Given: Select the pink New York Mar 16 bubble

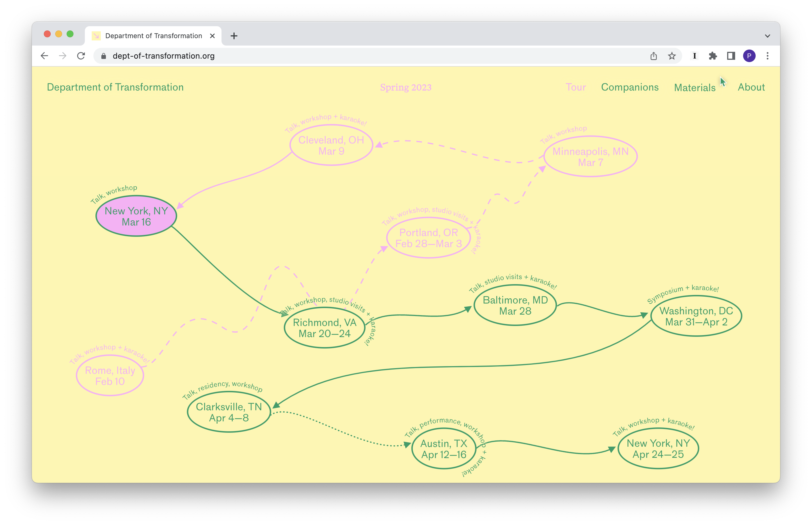Looking at the screenshot, I should click(136, 216).
